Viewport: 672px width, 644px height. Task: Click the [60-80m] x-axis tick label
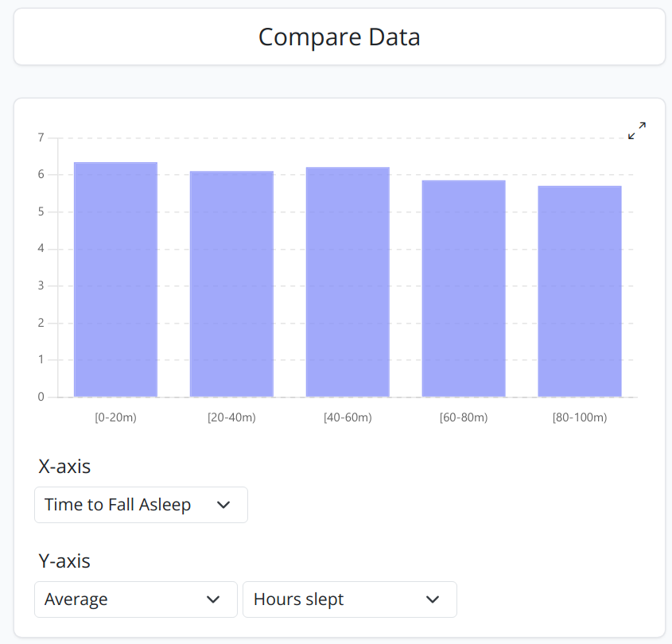pos(464,417)
